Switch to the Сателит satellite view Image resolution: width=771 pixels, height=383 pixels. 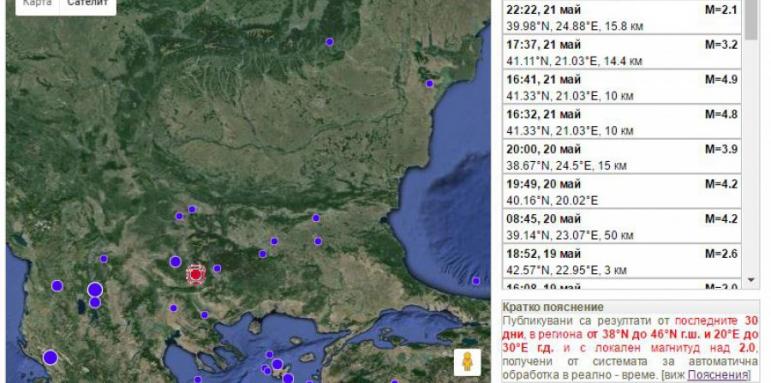tap(88, 4)
